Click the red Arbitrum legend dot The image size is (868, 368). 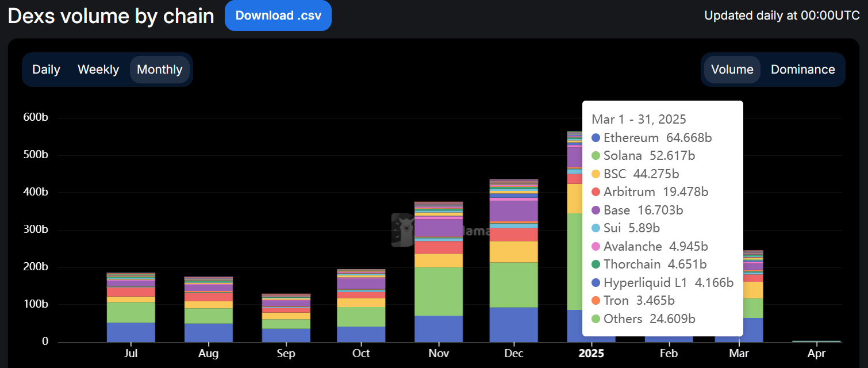596,191
